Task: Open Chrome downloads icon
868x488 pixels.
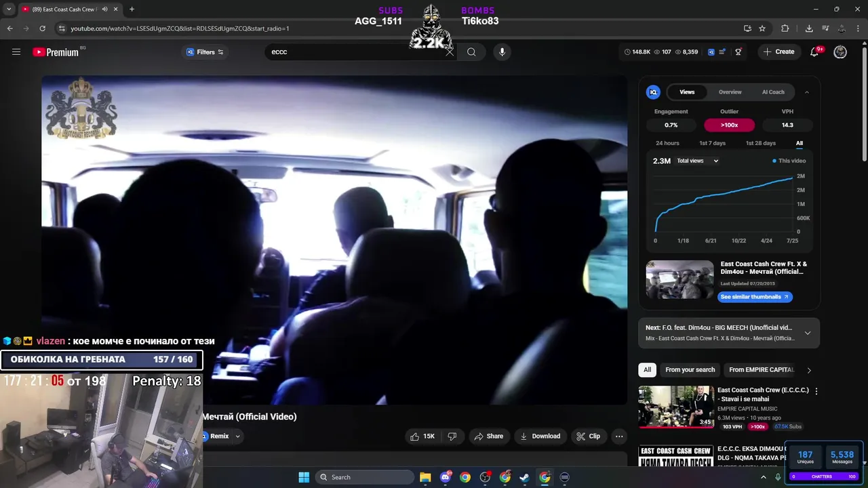Action: coord(809,28)
